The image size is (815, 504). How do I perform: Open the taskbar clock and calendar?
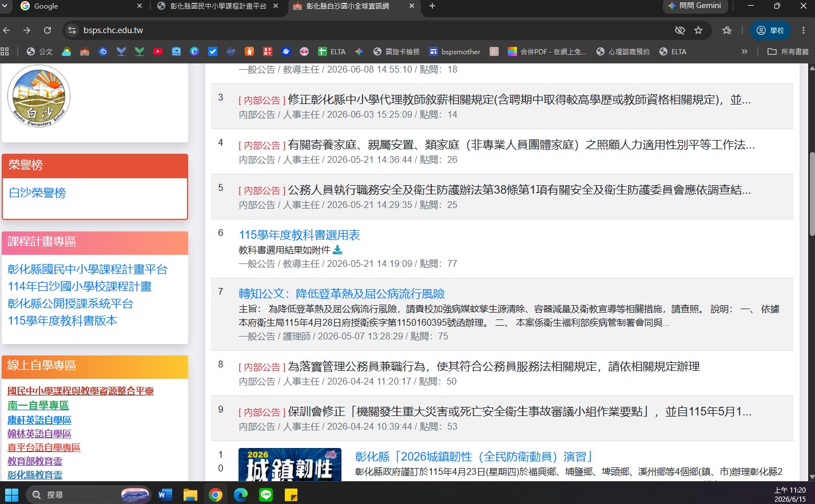(x=790, y=494)
